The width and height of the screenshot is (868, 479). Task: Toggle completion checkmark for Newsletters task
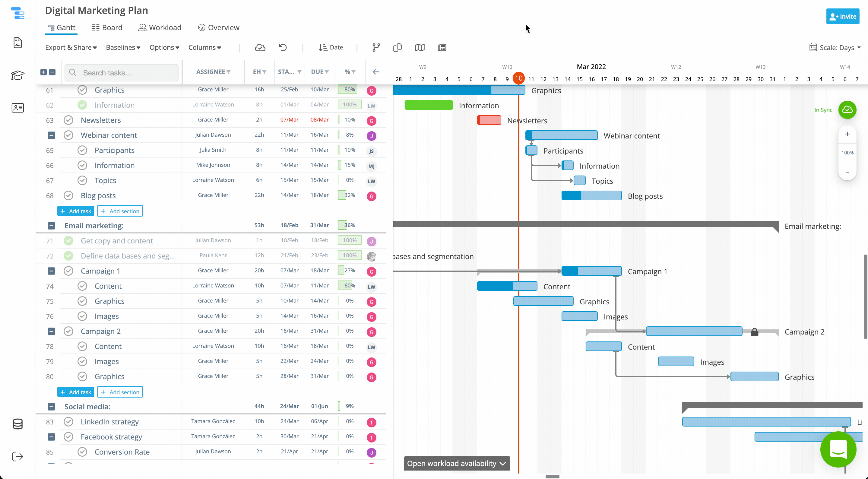[x=68, y=120]
